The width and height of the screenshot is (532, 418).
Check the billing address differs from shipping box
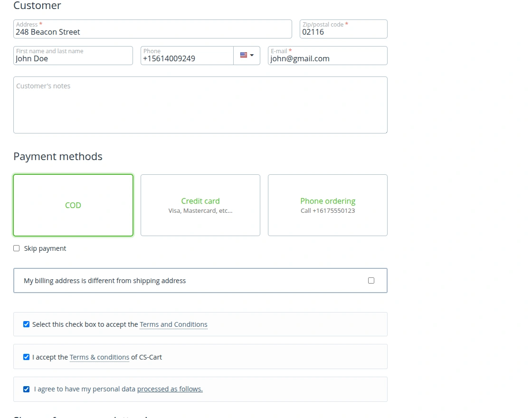pos(371,280)
